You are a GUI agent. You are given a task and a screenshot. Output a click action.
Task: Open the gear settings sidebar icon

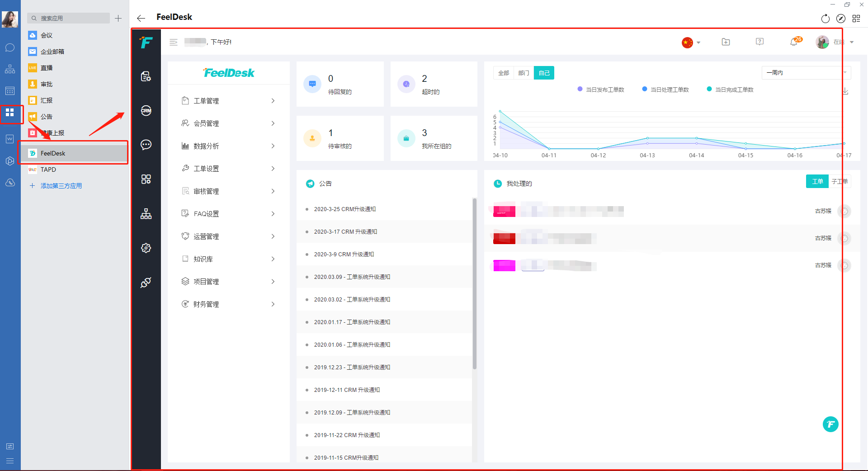click(x=146, y=248)
